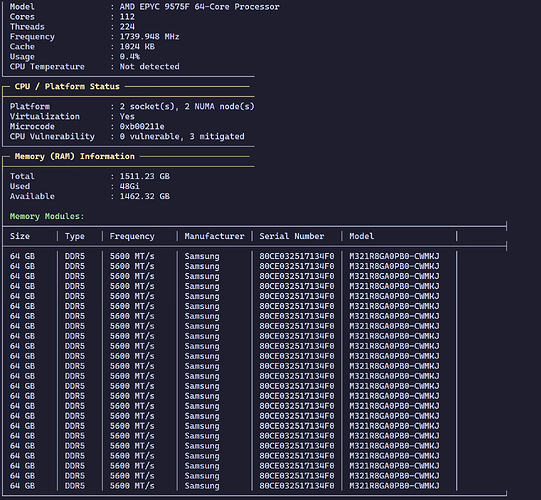The height and width of the screenshot is (500, 541).
Task: Click the 'Cache' label
Action: [22, 47]
